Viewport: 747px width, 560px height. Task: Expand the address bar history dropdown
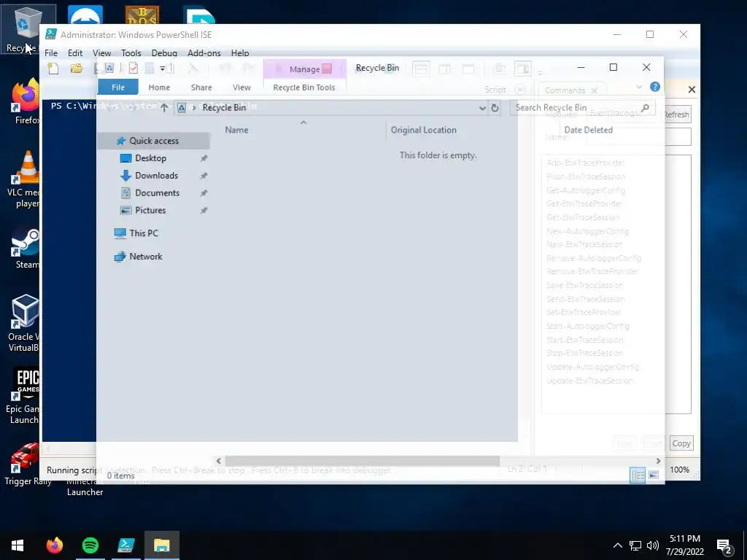tap(482, 108)
